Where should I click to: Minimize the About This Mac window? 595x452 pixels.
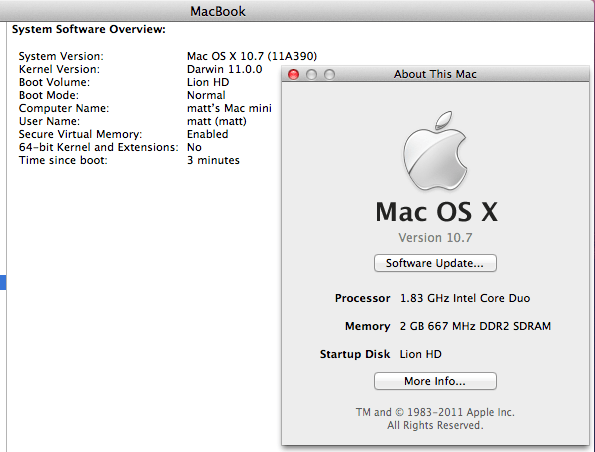pyautogui.click(x=311, y=74)
